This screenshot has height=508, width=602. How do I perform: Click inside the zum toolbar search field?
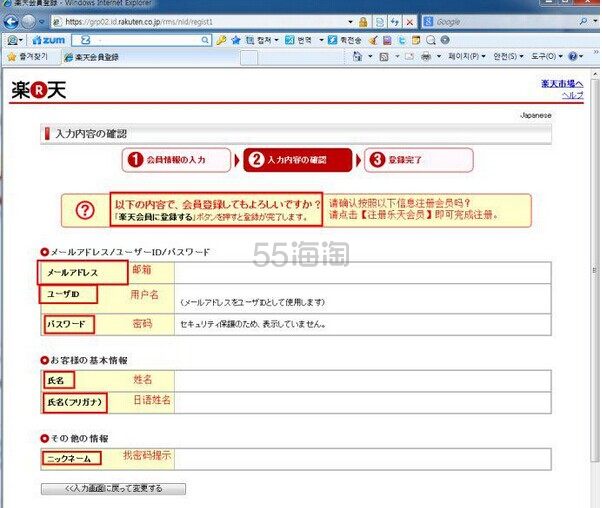click(x=141, y=40)
